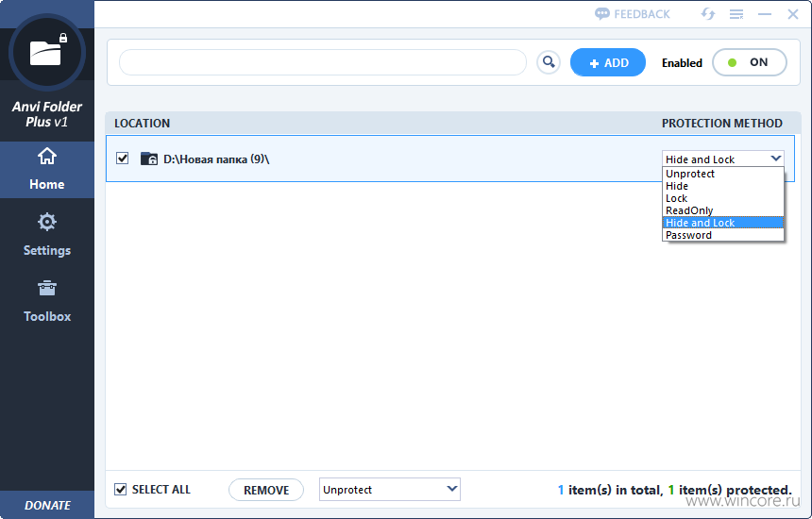
Task: Choose ReadOnly from the protection list
Action: 723,210
